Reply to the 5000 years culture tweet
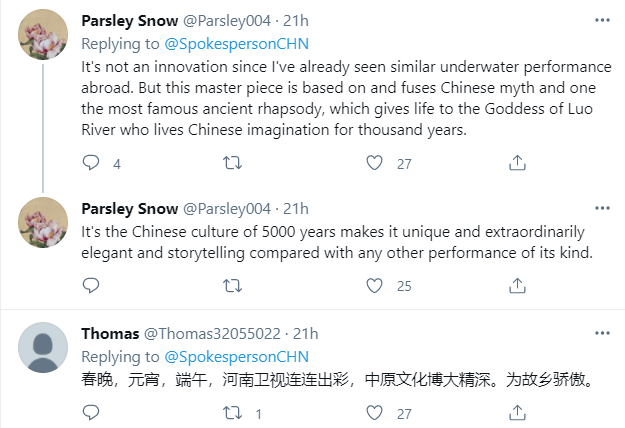 click(91, 285)
